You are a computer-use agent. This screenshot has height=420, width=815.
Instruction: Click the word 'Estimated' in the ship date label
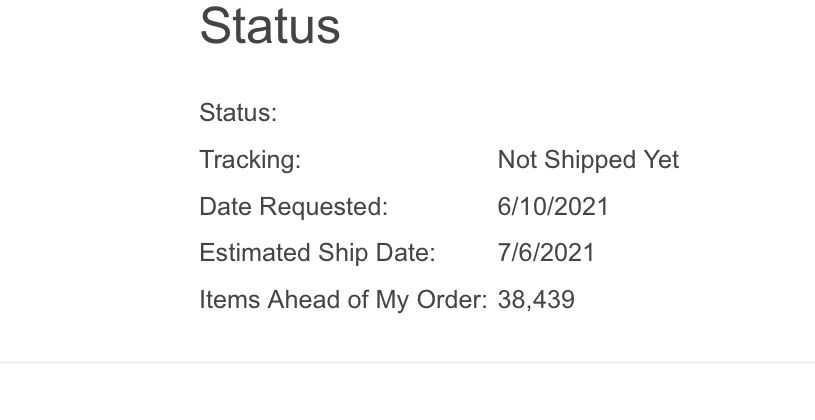255,253
